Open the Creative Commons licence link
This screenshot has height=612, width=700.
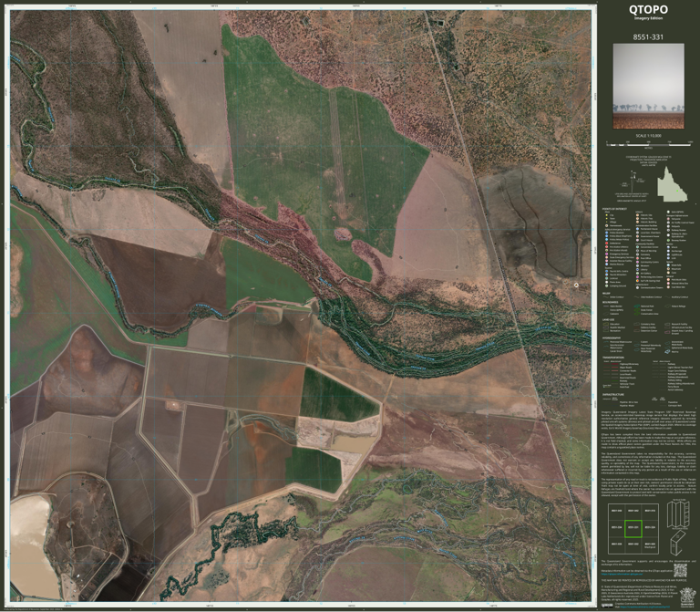(644, 607)
